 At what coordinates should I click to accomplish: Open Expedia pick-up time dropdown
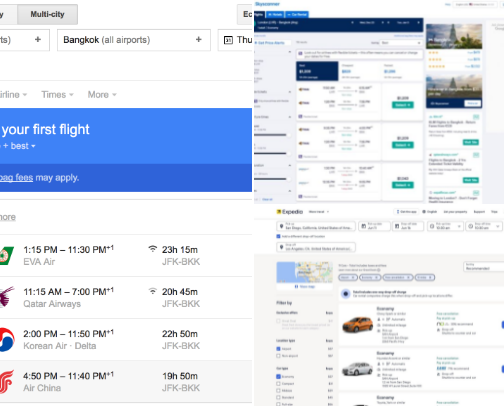pos(445,226)
